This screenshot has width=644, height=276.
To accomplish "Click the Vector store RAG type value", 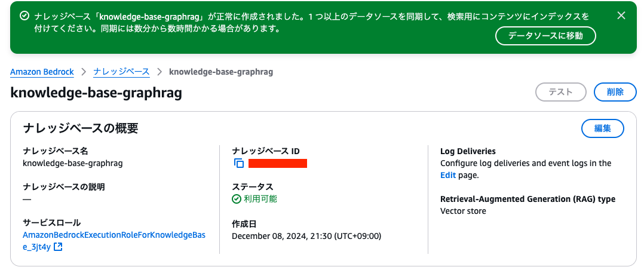I will [463, 211].
